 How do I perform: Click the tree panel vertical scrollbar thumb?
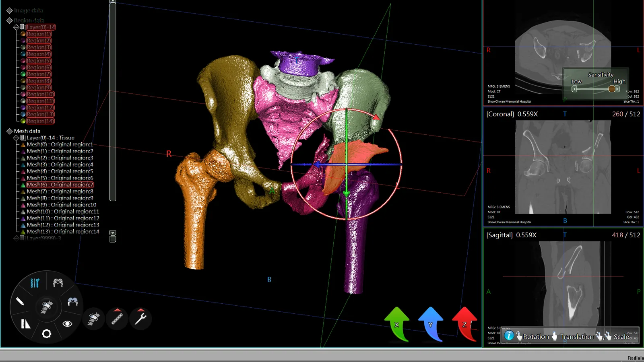click(x=113, y=102)
